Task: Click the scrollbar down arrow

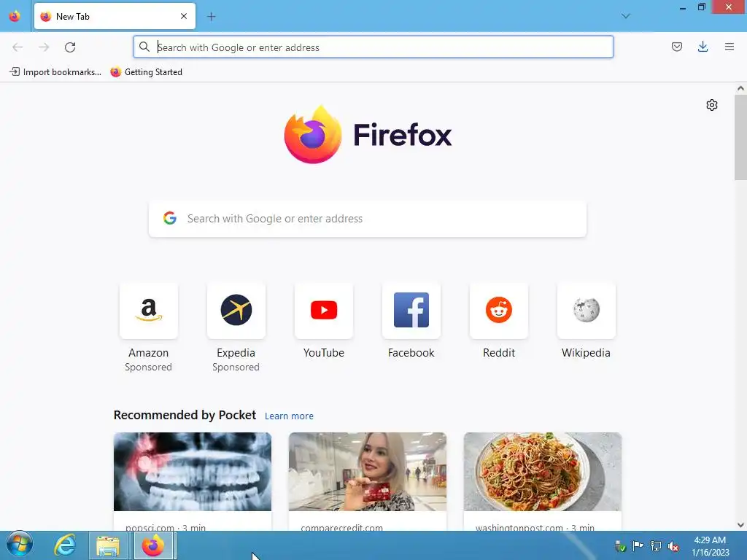Action: pyautogui.click(x=740, y=525)
